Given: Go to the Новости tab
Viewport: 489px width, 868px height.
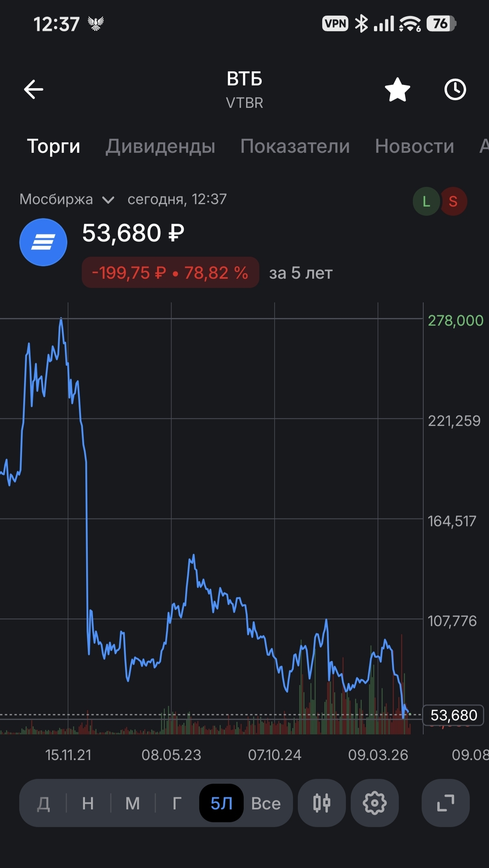Looking at the screenshot, I should (414, 146).
